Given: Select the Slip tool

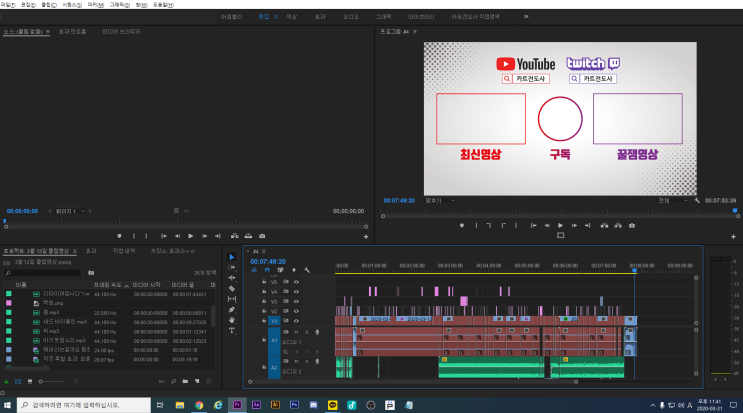Looking at the screenshot, I should pyautogui.click(x=232, y=299).
